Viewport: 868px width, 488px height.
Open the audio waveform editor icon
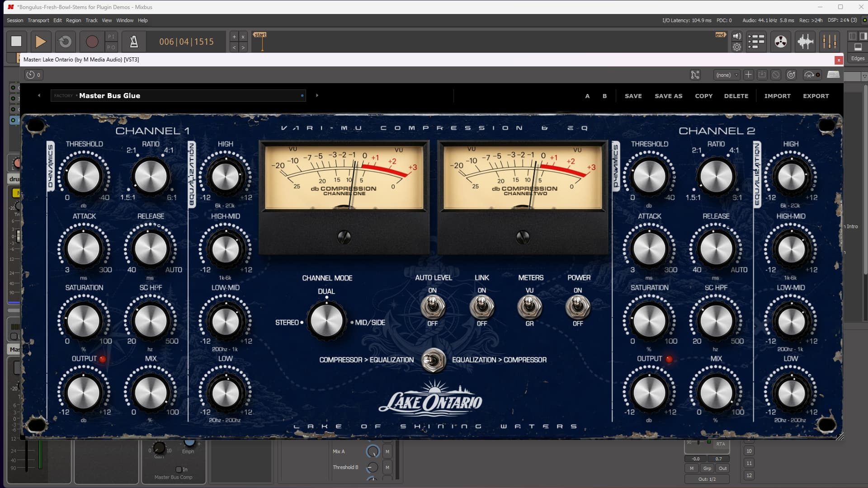point(805,42)
